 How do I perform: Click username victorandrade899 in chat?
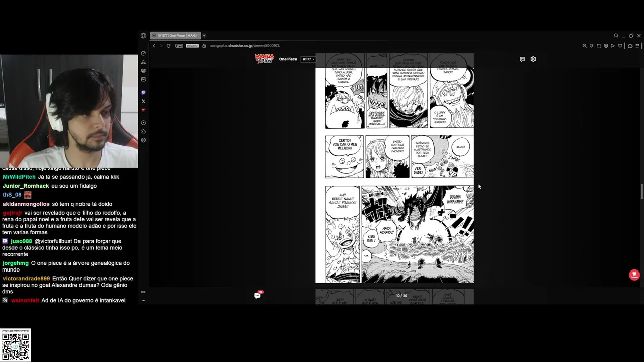pyautogui.click(x=26, y=279)
